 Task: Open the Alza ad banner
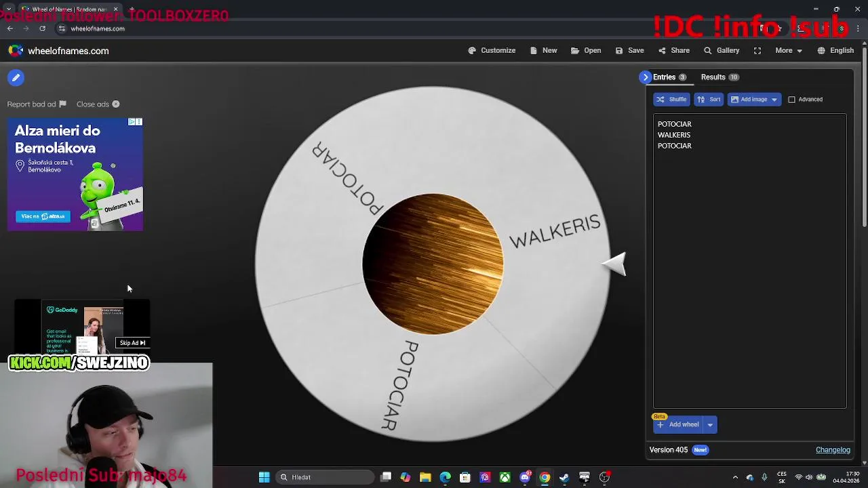(75, 174)
